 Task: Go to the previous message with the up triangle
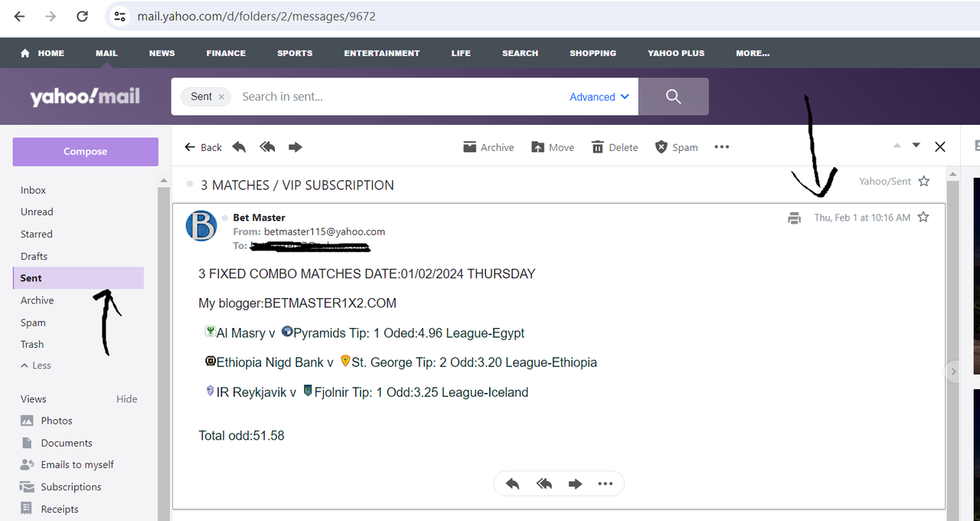[897, 146]
